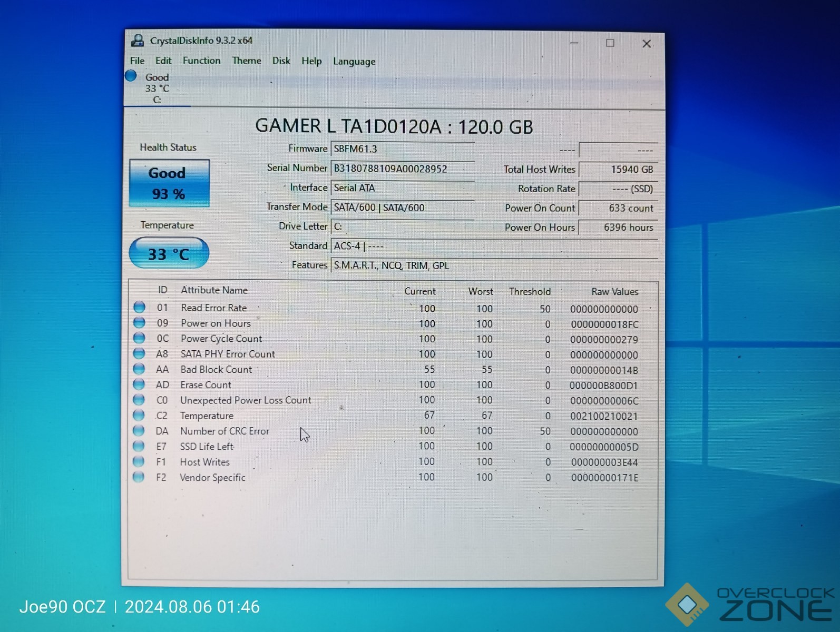
Task: Click the CrystalDiskInfo title bar app icon
Action: coord(138,41)
